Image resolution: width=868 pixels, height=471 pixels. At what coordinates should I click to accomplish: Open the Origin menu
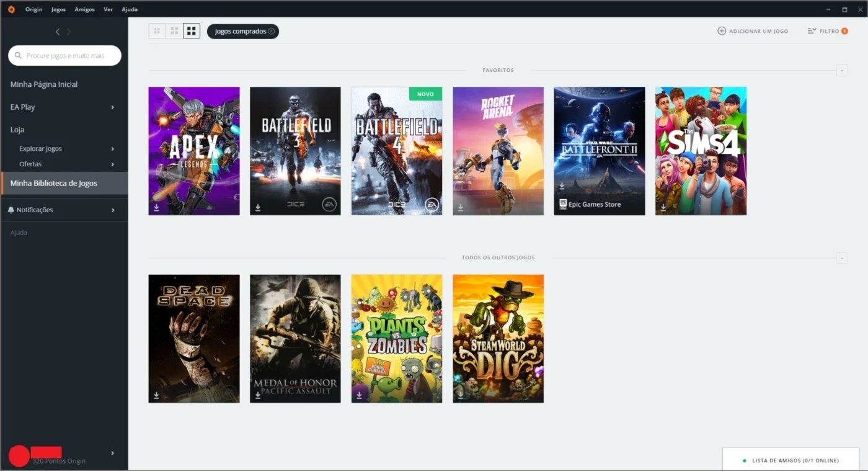(x=34, y=9)
